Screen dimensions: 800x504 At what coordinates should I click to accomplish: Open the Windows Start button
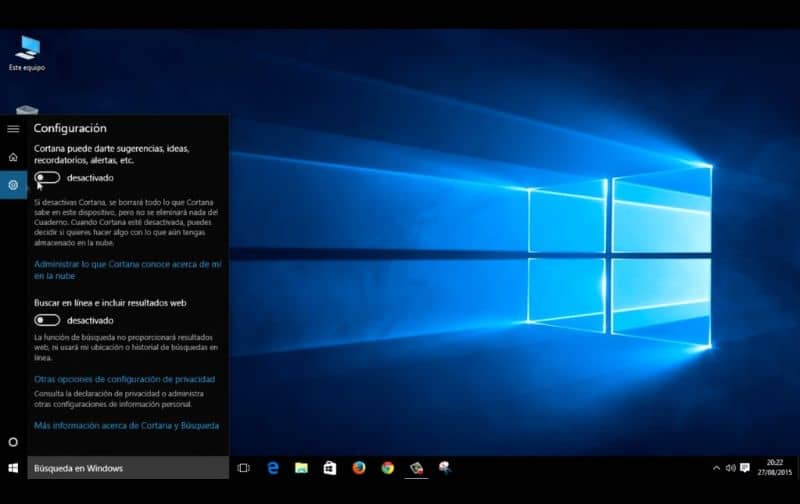point(13,468)
